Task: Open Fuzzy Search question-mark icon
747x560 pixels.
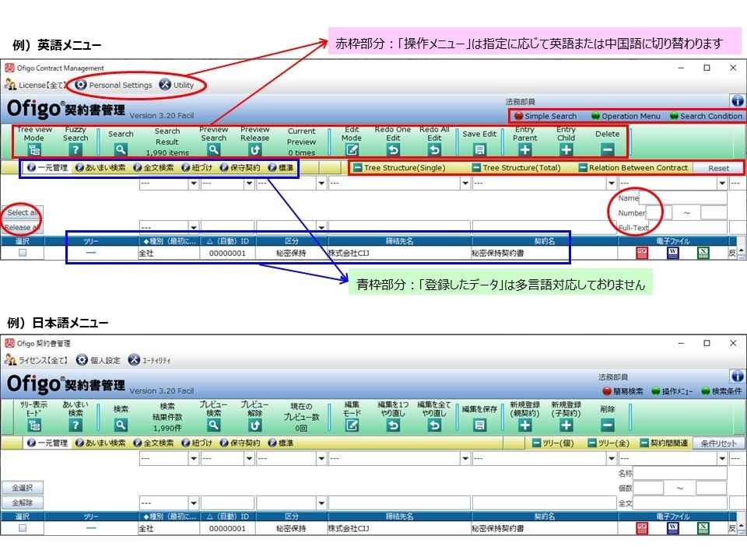Action: pos(75,150)
